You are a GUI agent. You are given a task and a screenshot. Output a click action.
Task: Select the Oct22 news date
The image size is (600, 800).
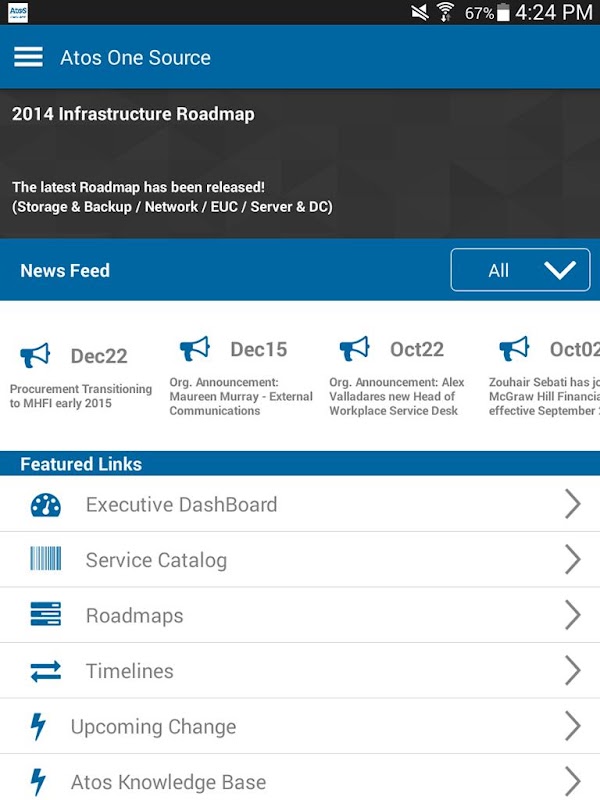click(x=417, y=349)
